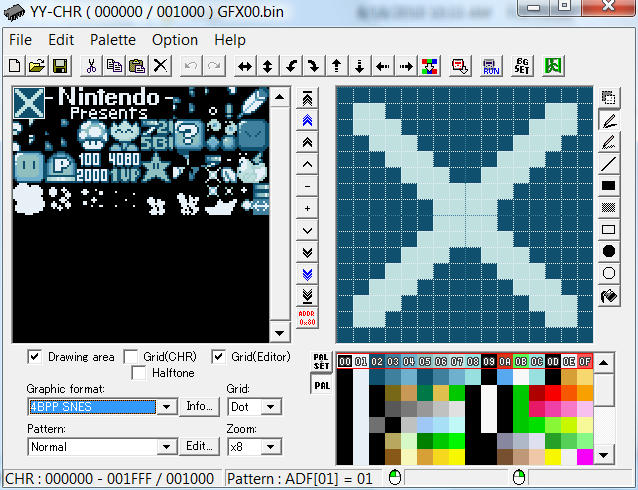
Task: Flip tile horizontally with the double arrow
Action: coord(245,66)
